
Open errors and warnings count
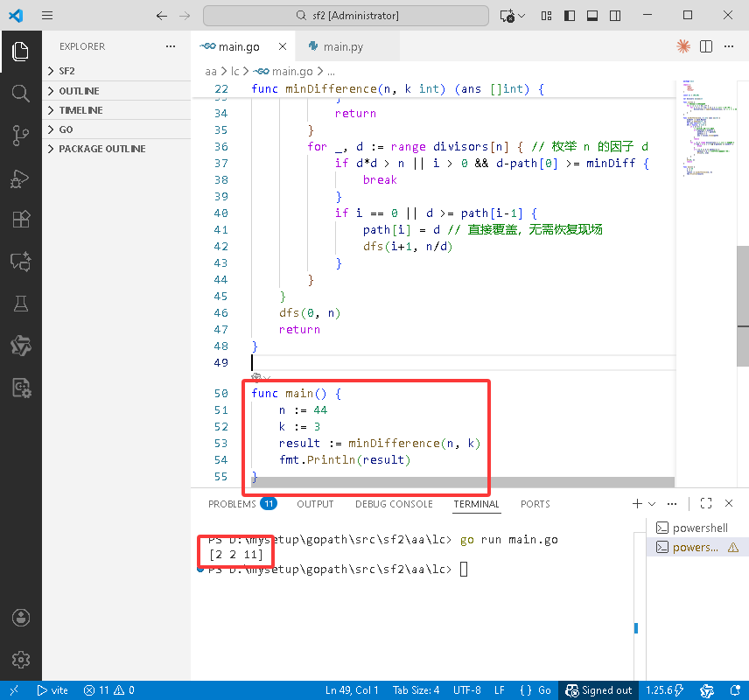[x=108, y=690]
